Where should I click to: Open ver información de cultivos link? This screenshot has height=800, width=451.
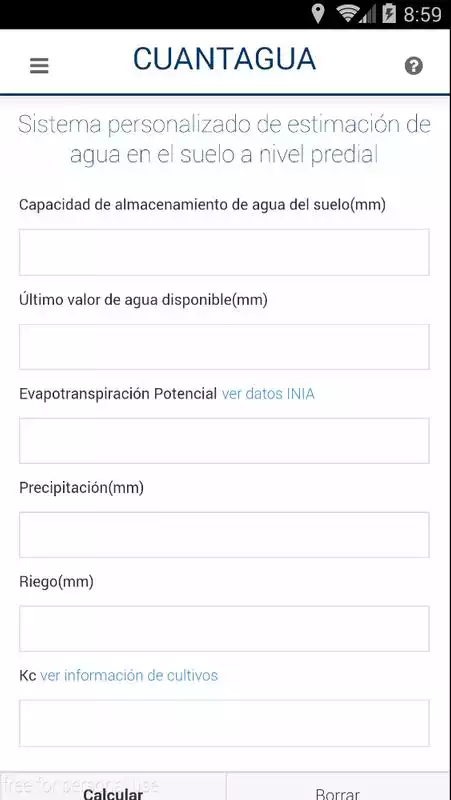129,676
